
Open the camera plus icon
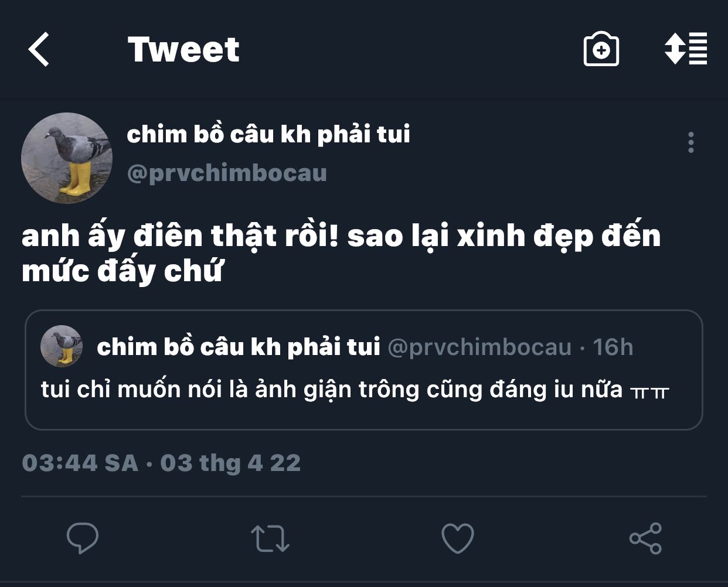601,49
